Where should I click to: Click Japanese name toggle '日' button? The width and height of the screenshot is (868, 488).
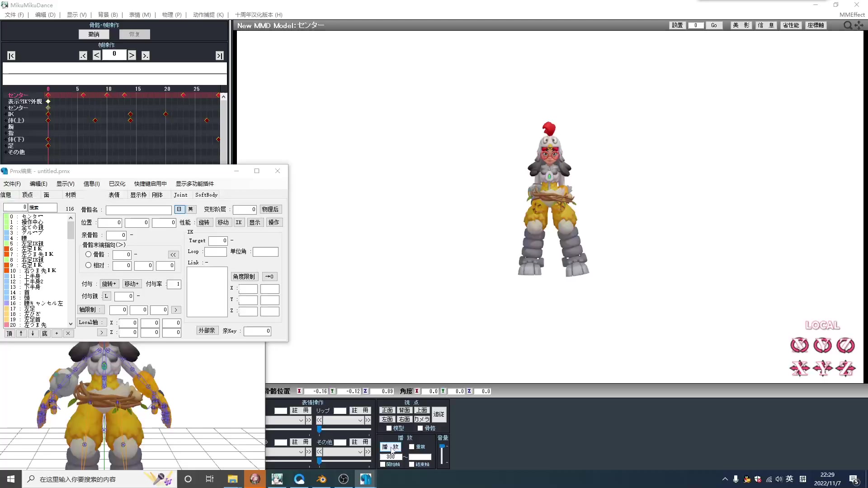[x=179, y=209]
